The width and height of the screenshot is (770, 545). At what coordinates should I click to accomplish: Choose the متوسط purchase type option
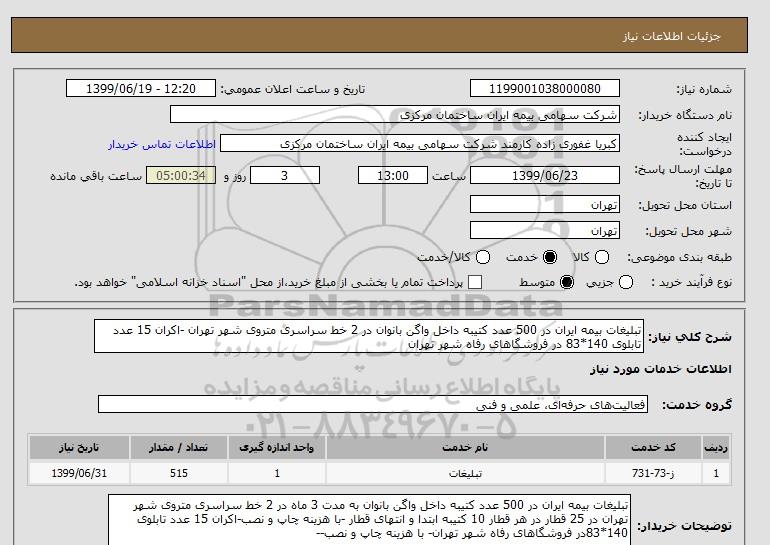tap(567, 282)
